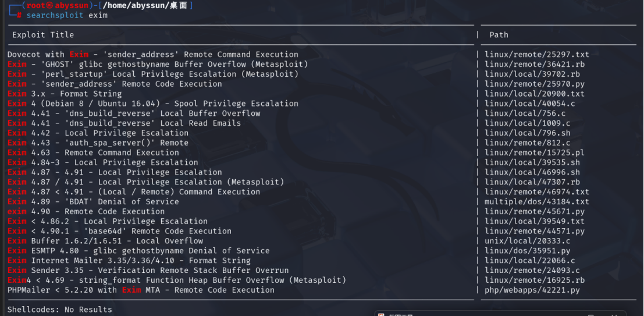Viewport: 644px width, 316px height.
Task: Select Exim 4.84-3 Local Privilege Escalation title
Action: coord(102,162)
